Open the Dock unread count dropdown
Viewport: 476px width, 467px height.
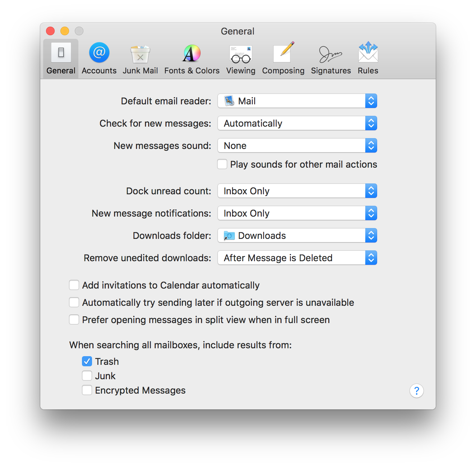297,191
